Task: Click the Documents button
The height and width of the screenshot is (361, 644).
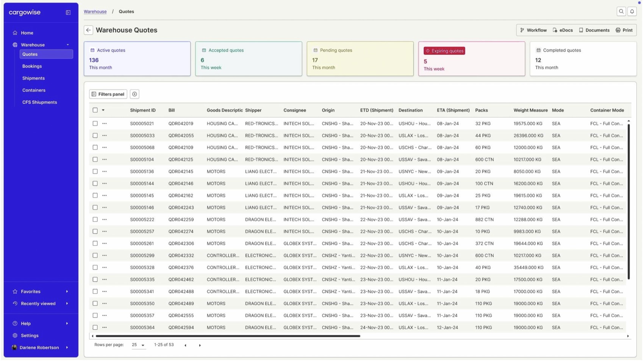Action: pyautogui.click(x=594, y=30)
